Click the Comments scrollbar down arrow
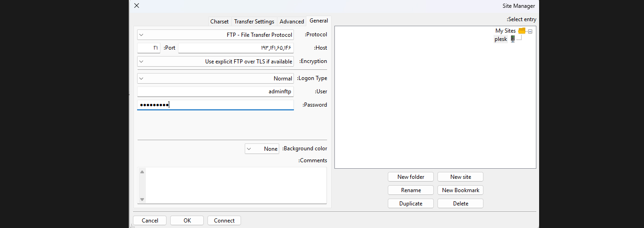644x228 pixels. 142,199
